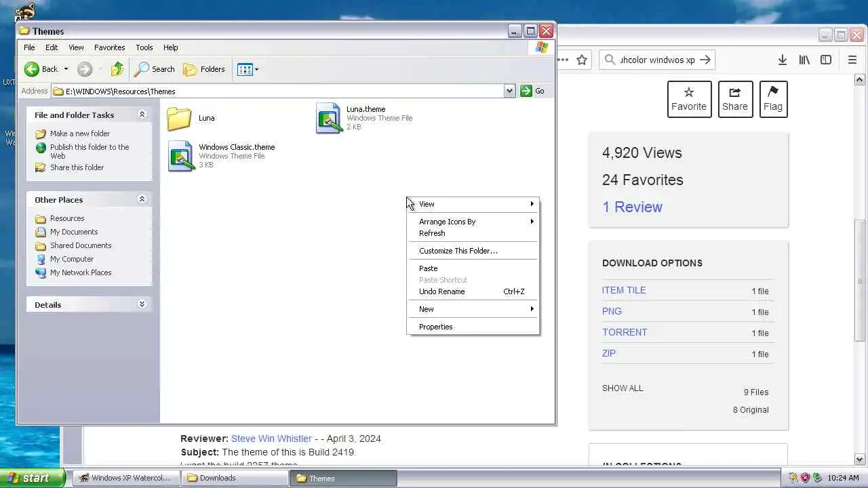Viewport: 868px width, 488px height.
Task: Toggle the Folders pane button
Action: pyautogui.click(x=204, y=69)
